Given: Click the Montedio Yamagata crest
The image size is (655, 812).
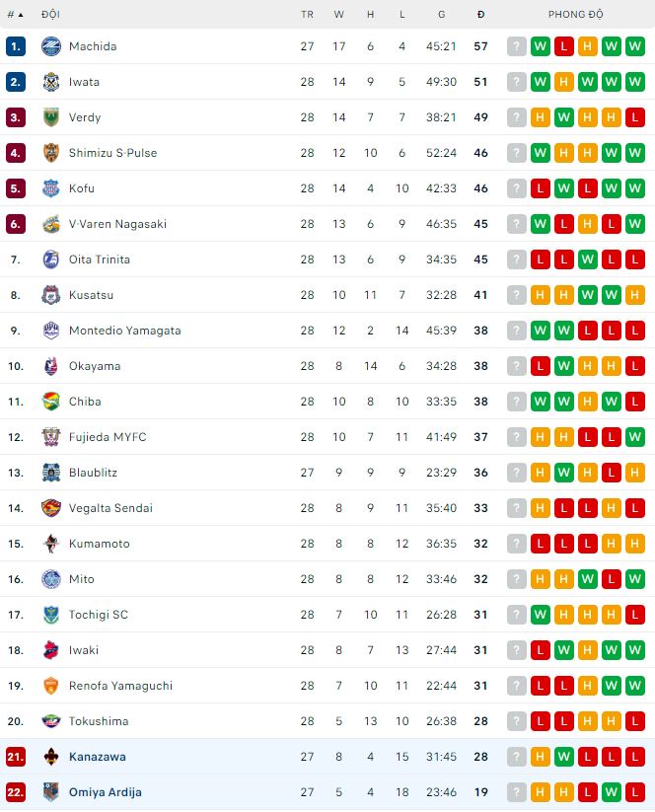Looking at the screenshot, I should pyautogui.click(x=51, y=331).
